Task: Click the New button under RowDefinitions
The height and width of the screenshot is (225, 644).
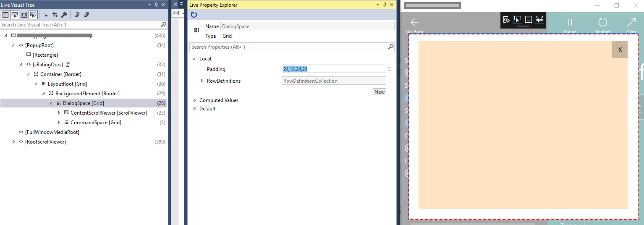Action: (x=379, y=92)
